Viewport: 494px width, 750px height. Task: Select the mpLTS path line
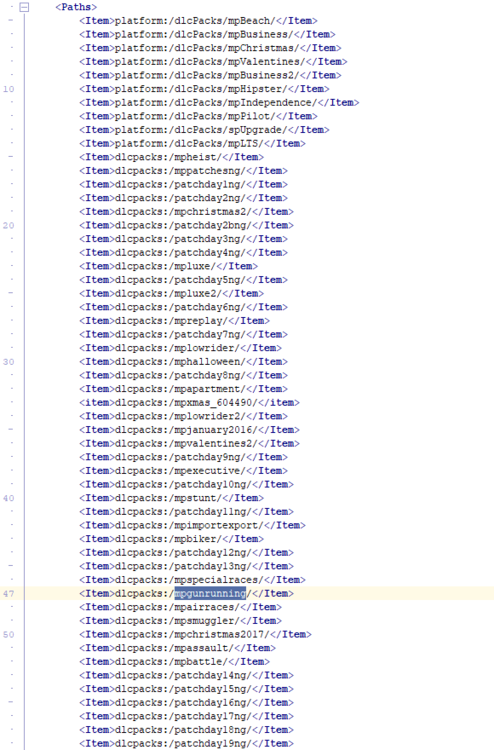pyautogui.click(x=192, y=143)
